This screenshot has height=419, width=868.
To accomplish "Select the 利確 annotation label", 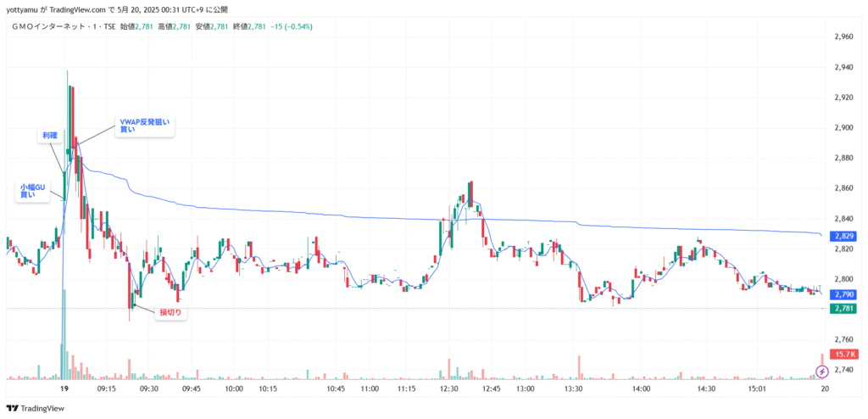I will tap(50, 135).
